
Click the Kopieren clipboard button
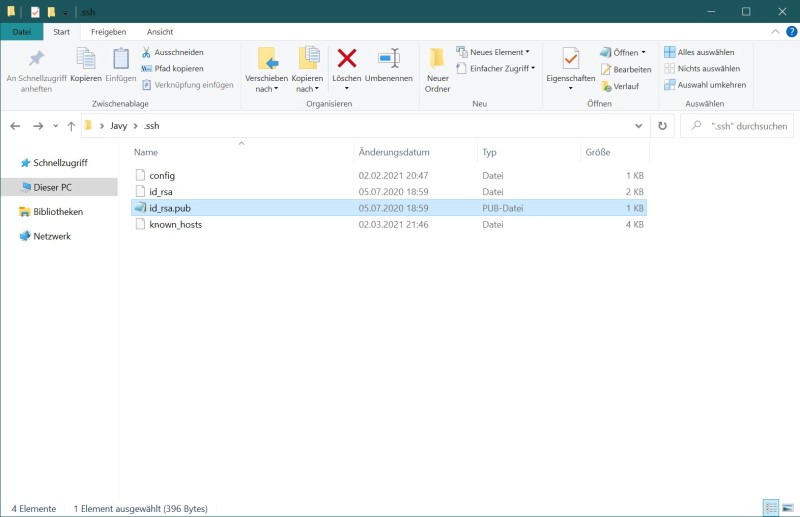[86, 65]
